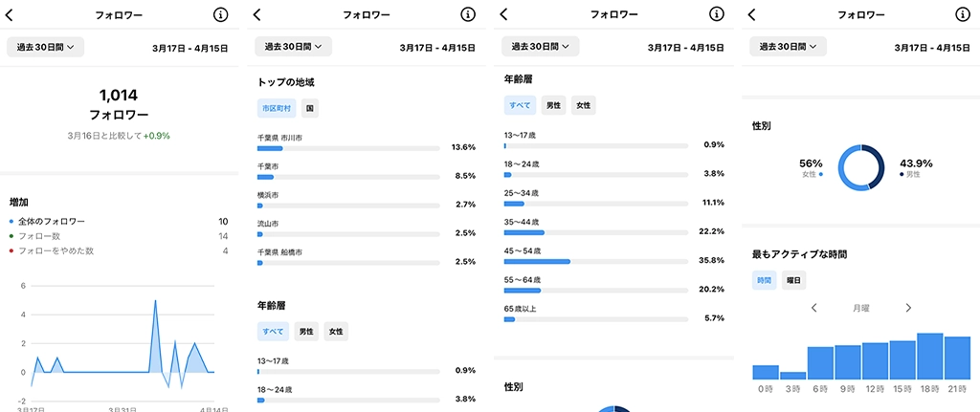This screenshot has height=412, width=980.
Task: Go back from top regions panel
Action: pos(256,15)
